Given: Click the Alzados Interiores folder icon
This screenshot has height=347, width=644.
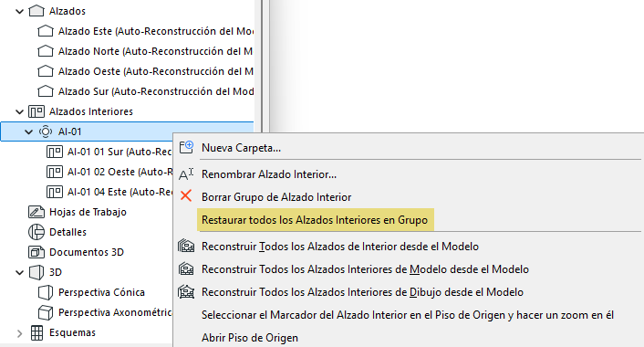Looking at the screenshot, I should pyautogui.click(x=36, y=111).
